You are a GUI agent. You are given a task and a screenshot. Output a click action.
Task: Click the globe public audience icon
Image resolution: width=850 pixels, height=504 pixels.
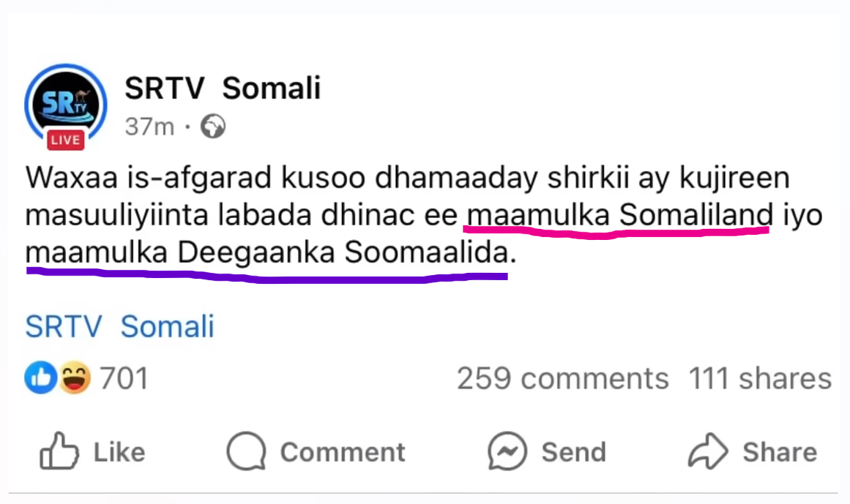point(213,127)
